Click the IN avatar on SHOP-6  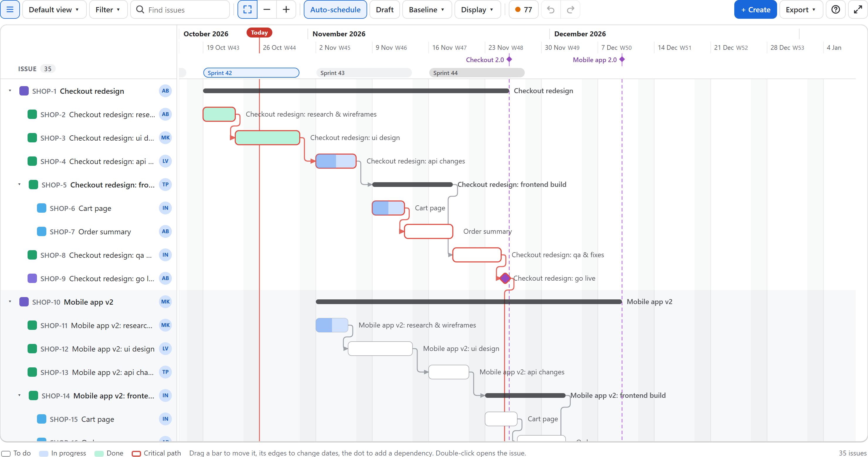pyautogui.click(x=165, y=208)
